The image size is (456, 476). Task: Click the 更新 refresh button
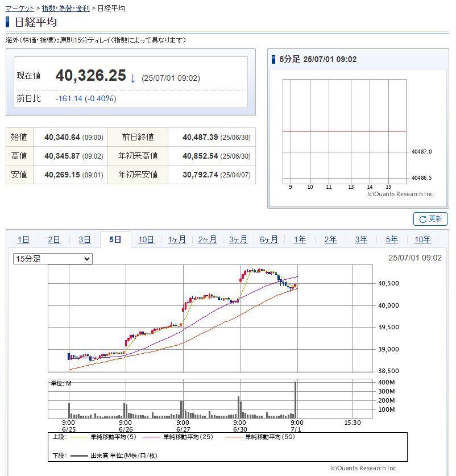coord(430,219)
